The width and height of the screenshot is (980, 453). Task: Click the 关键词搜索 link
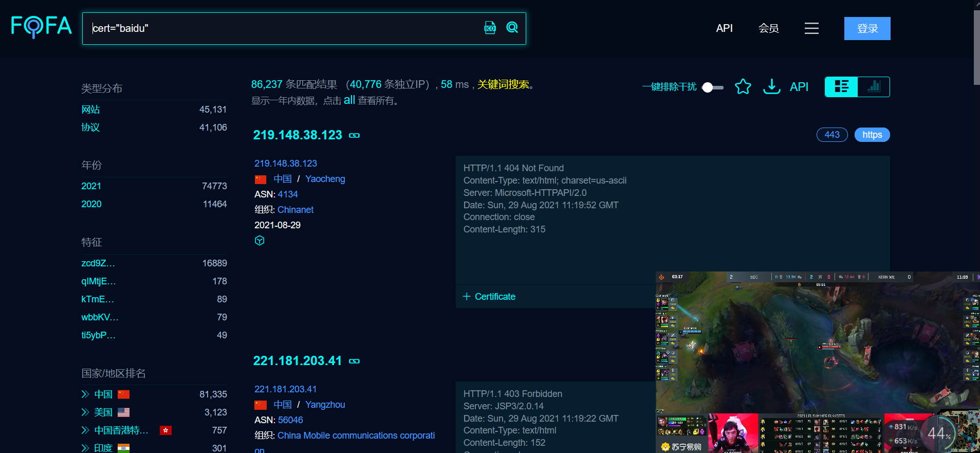pos(503,84)
